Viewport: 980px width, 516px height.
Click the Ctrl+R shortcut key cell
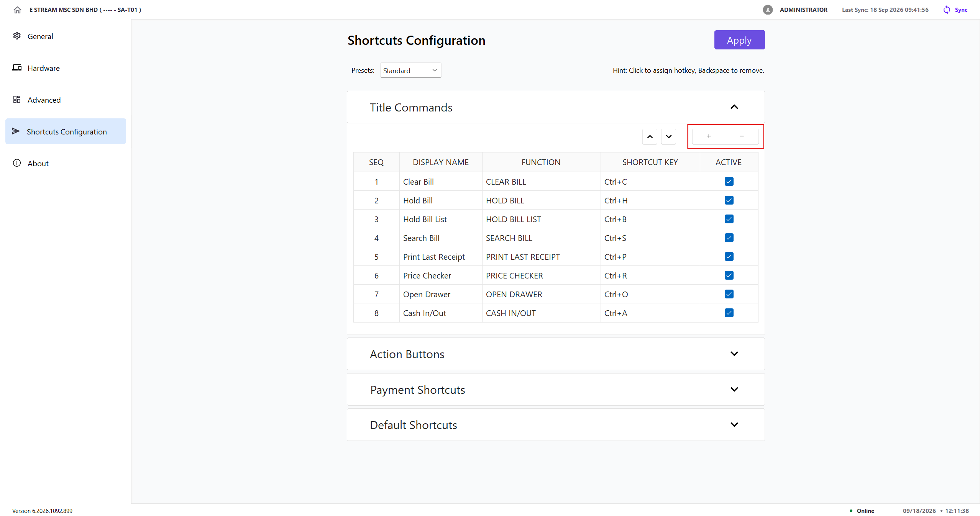pyautogui.click(x=650, y=275)
